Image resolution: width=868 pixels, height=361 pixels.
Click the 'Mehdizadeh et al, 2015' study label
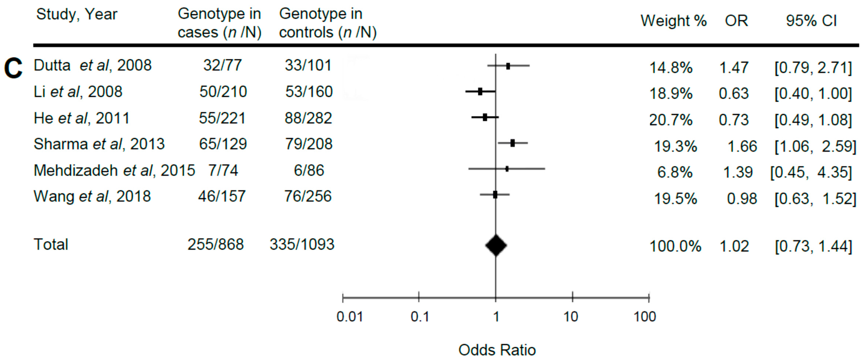(114, 170)
